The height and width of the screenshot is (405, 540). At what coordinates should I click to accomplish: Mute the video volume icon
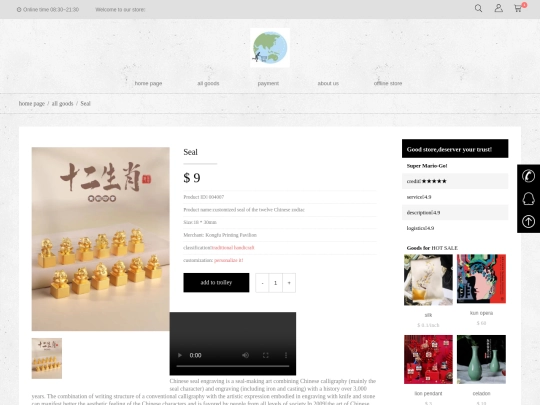click(245, 355)
